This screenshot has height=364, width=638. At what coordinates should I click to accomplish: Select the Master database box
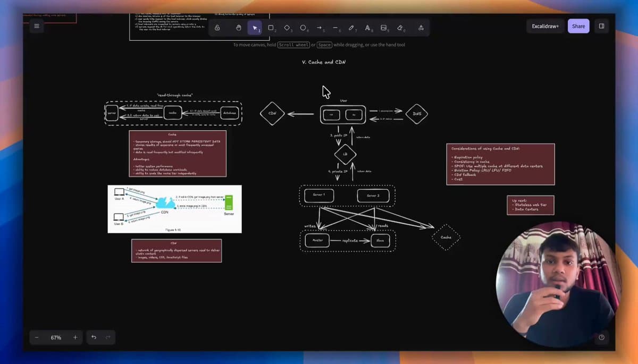click(317, 241)
